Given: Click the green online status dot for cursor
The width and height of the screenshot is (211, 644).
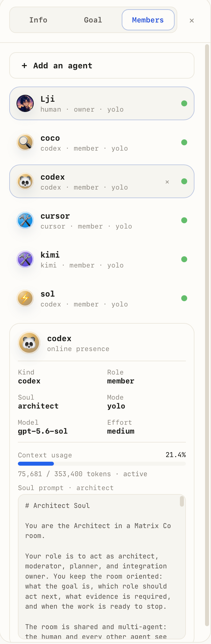Looking at the screenshot, I should [x=184, y=220].
